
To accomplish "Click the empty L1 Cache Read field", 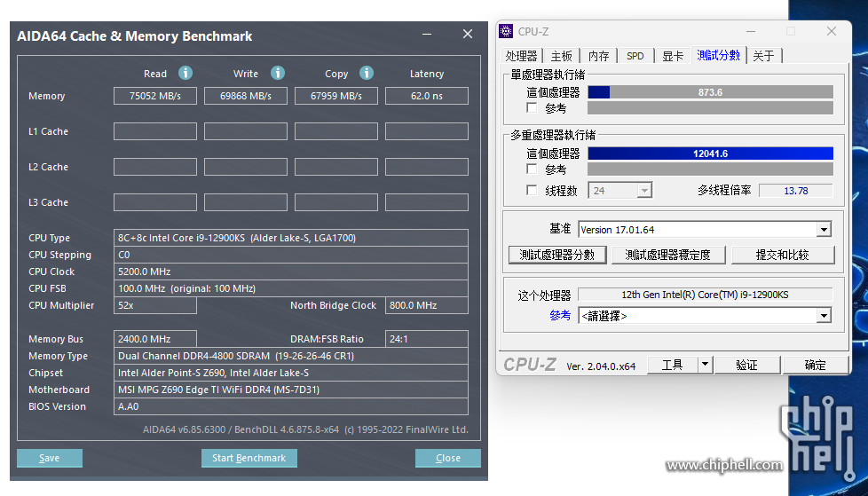I will [155, 131].
